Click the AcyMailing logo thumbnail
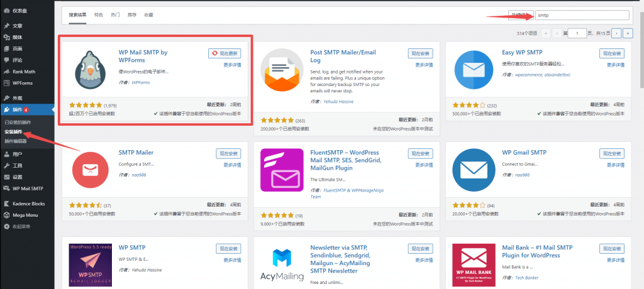This screenshot has width=644, height=289. (x=282, y=264)
